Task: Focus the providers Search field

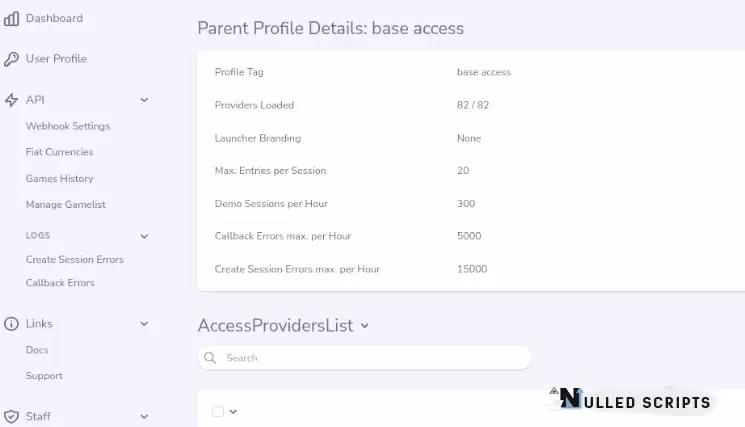Action: tap(364, 358)
